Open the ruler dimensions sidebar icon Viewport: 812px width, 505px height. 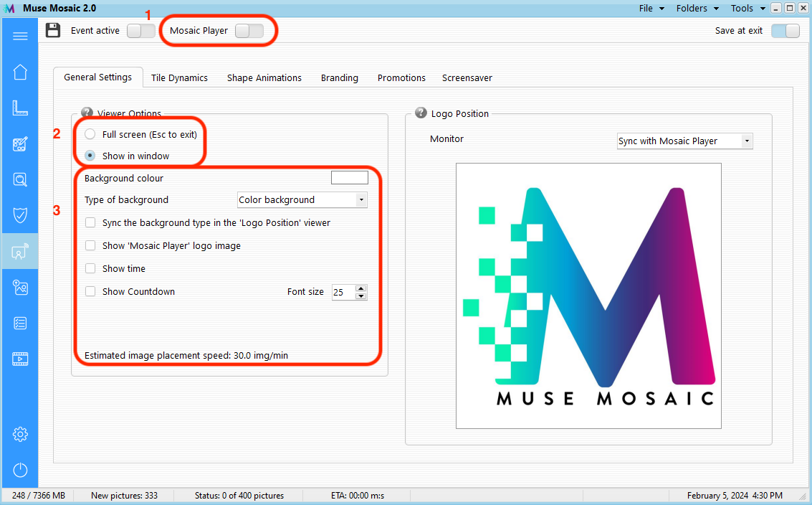pos(20,108)
